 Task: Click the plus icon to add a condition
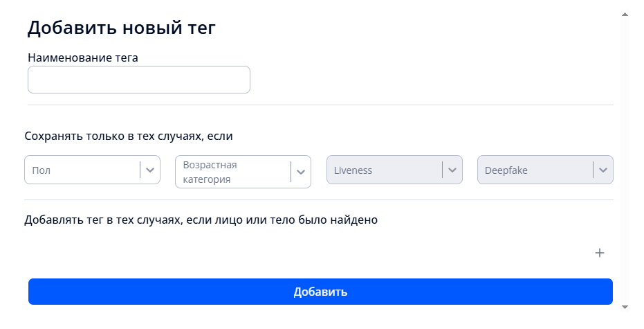[600, 253]
